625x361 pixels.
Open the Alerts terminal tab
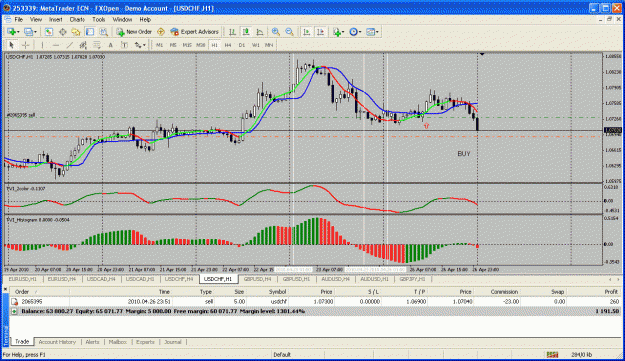pyautogui.click(x=92, y=342)
